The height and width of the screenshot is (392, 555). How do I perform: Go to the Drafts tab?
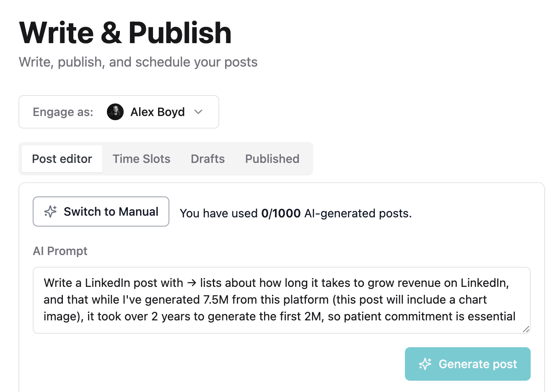tap(208, 159)
